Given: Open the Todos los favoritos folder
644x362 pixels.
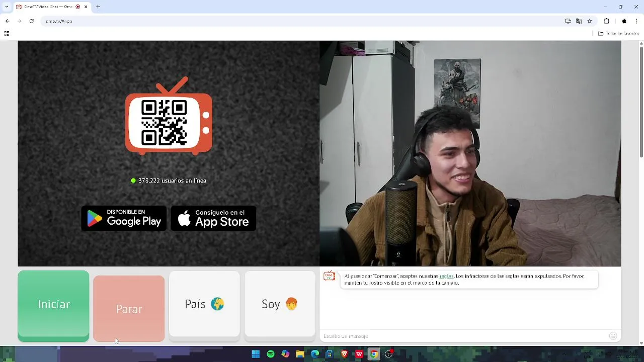Looking at the screenshot, I should coord(618,34).
